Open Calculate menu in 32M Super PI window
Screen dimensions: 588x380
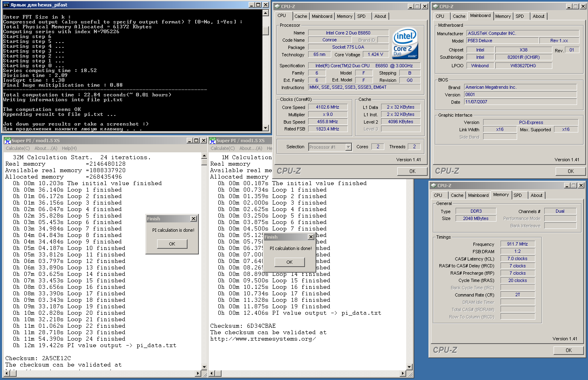tap(17, 148)
